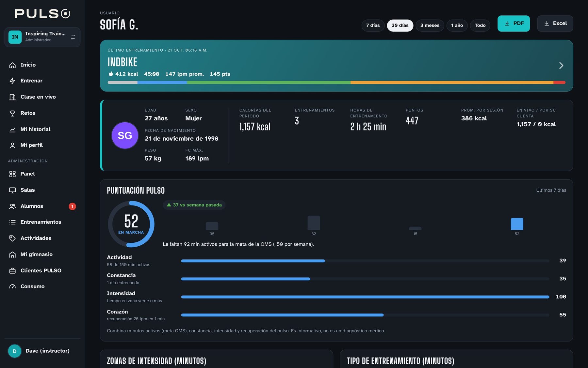Switch organization with the swap arrows
Image resolution: width=588 pixels, height=368 pixels.
pyautogui.click(x=73, y=37)
